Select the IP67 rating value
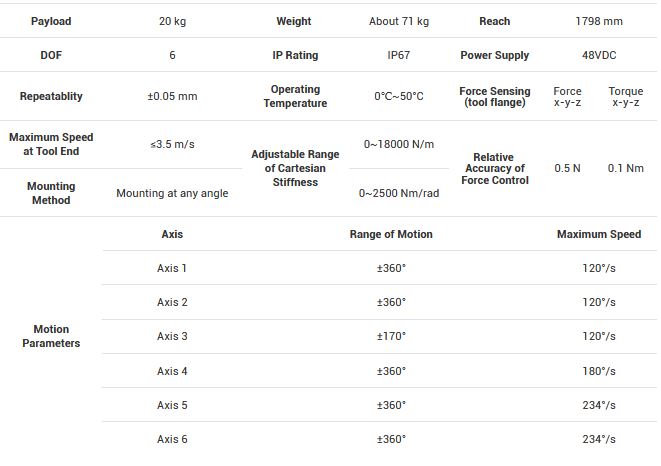 pyautogui.click(x=398, y=56)
